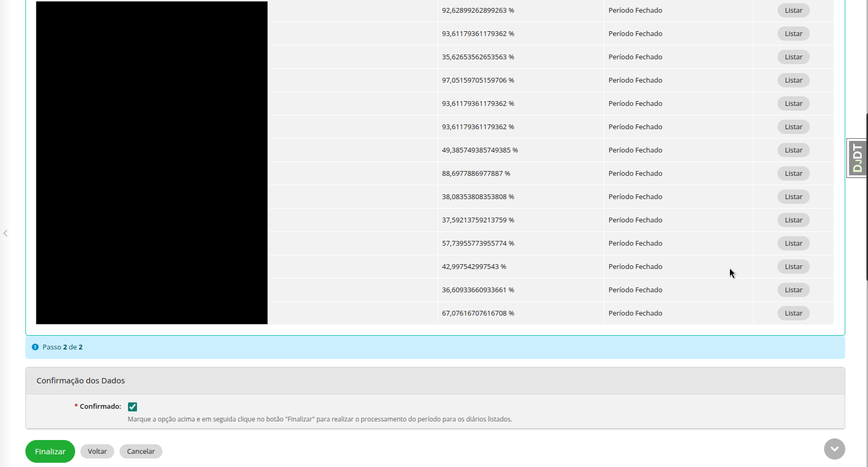Select the 35,62653562653563 % value
Image resolution: width=868 pixels, height=467 pixels.
(x=478, y=57)
